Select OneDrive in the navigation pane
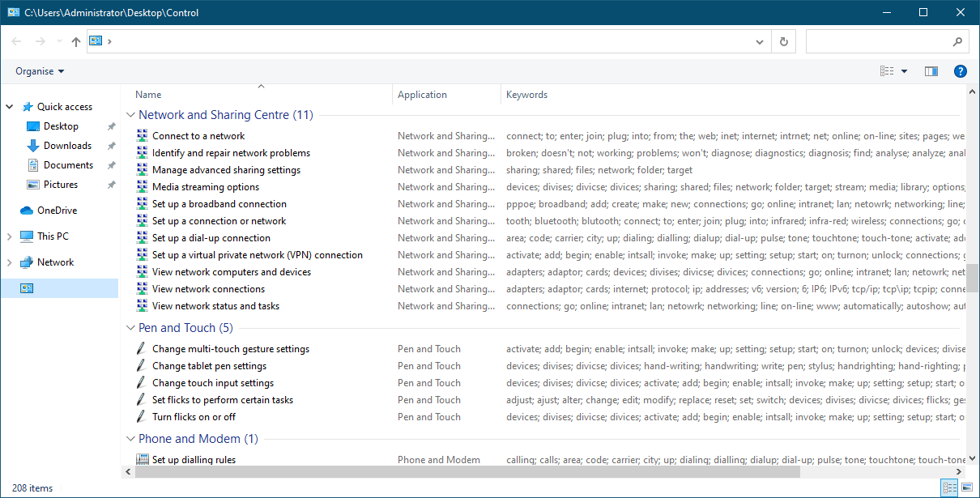 click(x=56, y=211)
